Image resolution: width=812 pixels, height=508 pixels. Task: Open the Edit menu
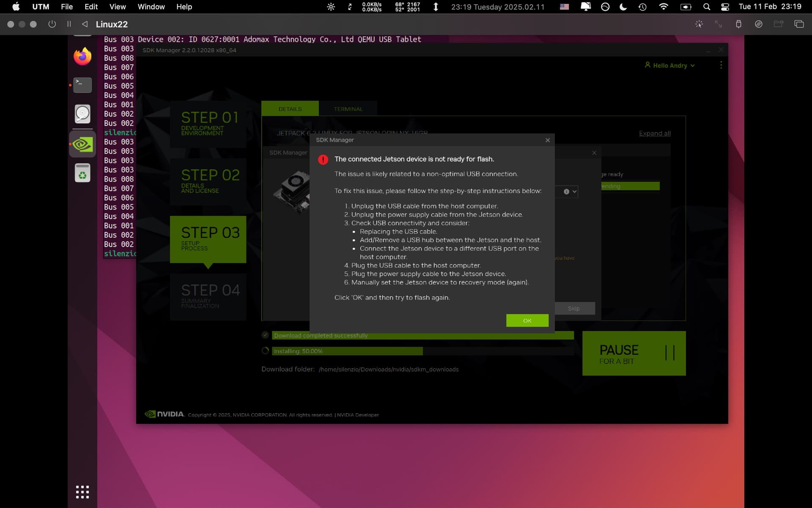[x=91, y=7]
